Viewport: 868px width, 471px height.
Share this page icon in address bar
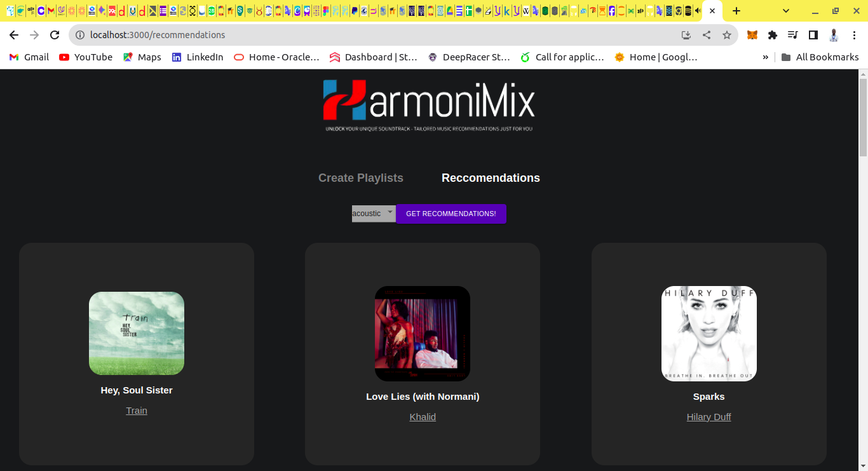click(x=706, y=35)
